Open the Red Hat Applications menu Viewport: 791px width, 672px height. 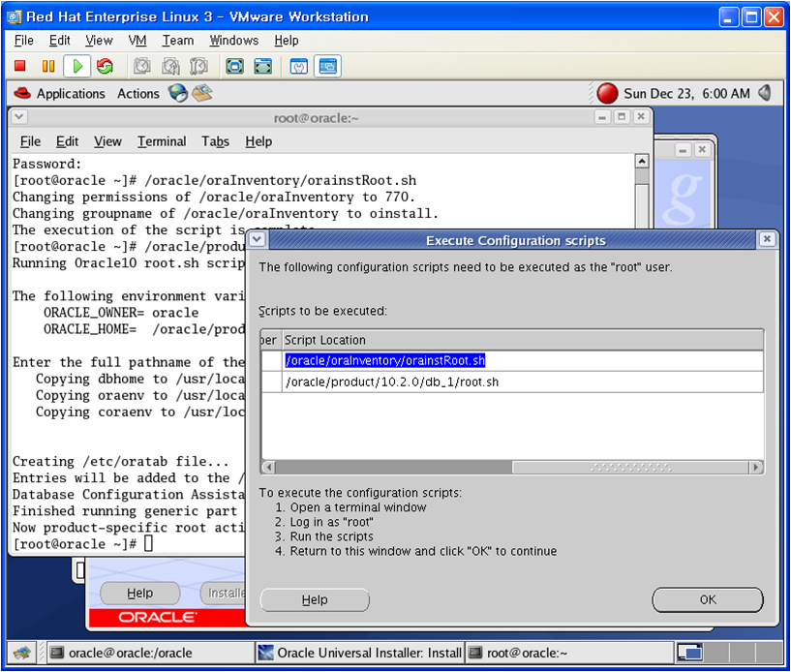(59, 93)
